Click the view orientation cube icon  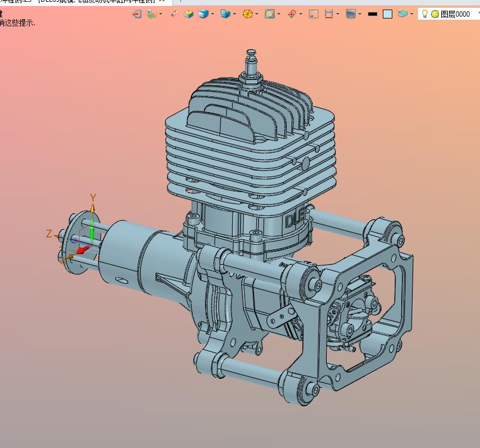click(x=225, y=14)
